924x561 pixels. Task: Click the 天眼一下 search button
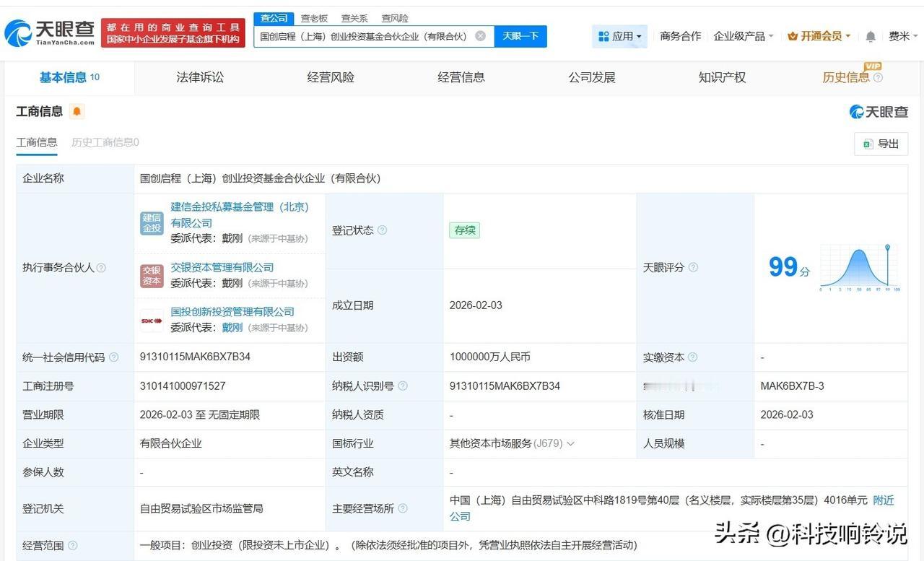[x=519, y=35]
